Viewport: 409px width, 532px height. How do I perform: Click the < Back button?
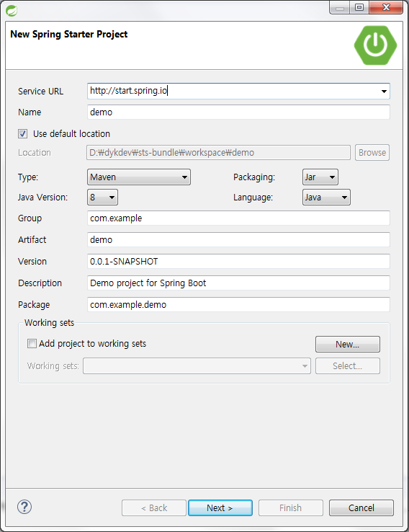[154, 508]
